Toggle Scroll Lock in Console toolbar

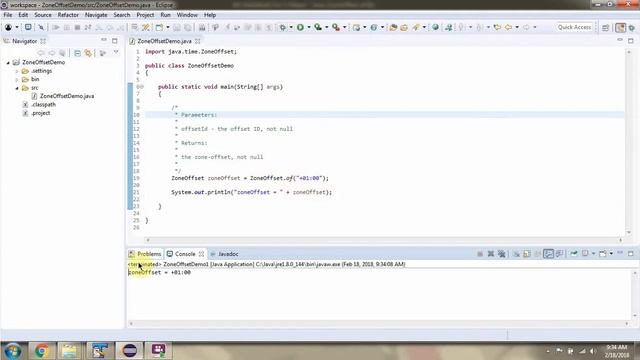[527, 254]
